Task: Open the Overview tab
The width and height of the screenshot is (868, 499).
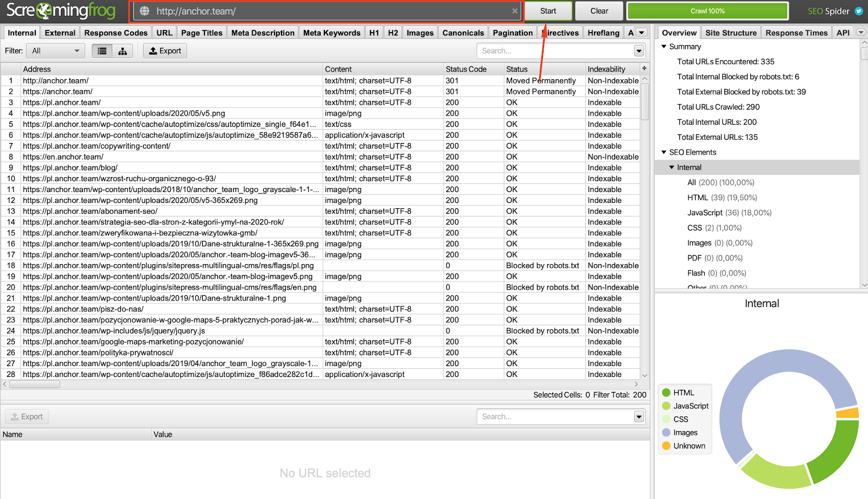Action: tap(679, 33)
